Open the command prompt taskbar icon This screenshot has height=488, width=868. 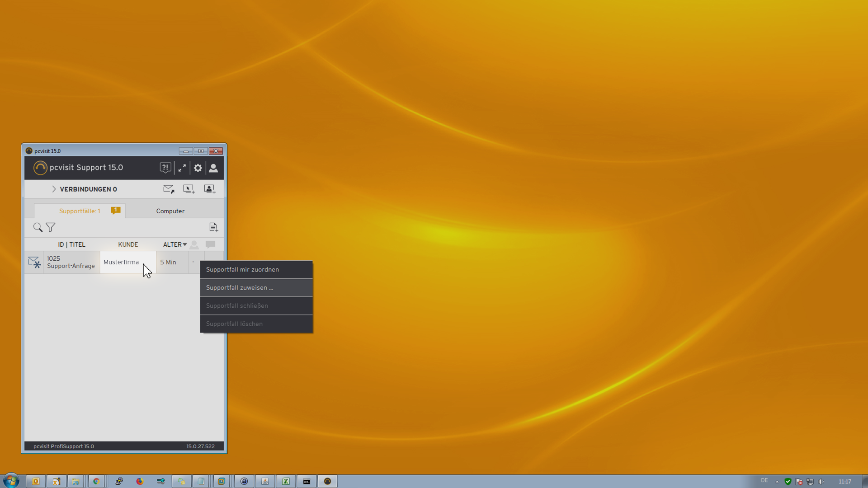tap(307, 481)
